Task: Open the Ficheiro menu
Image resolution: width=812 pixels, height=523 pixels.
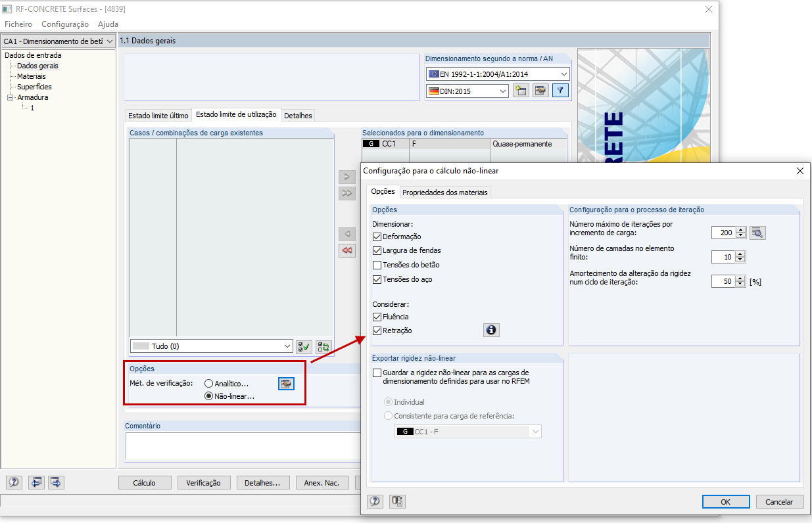Action: tap(18, 24)
